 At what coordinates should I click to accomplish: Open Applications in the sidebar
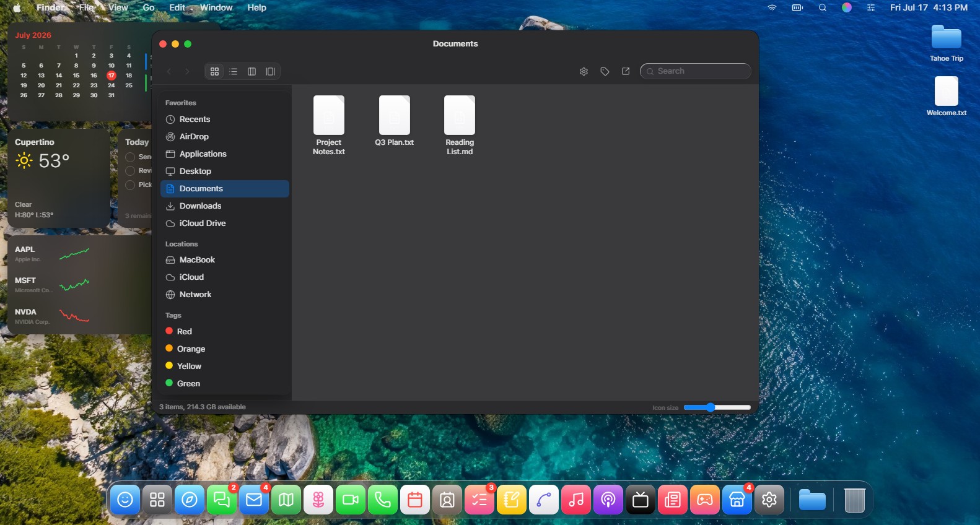pos(224,154)
